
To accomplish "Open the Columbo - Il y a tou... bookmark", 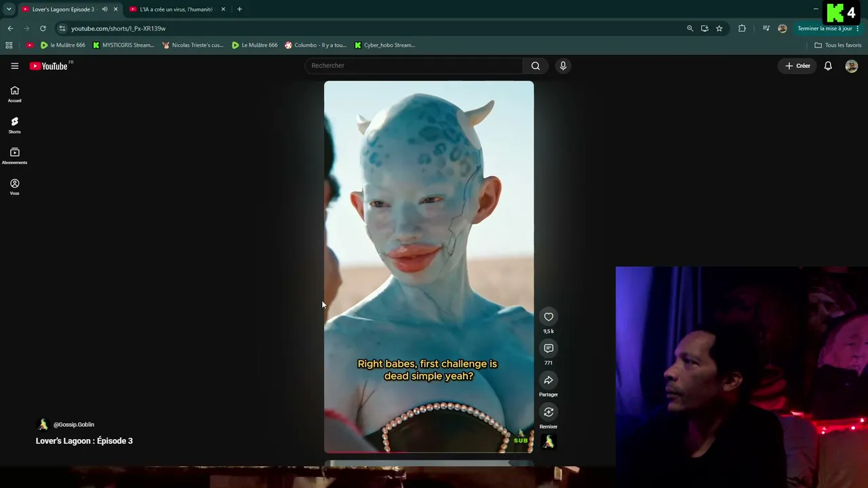I will coord(316,45).
